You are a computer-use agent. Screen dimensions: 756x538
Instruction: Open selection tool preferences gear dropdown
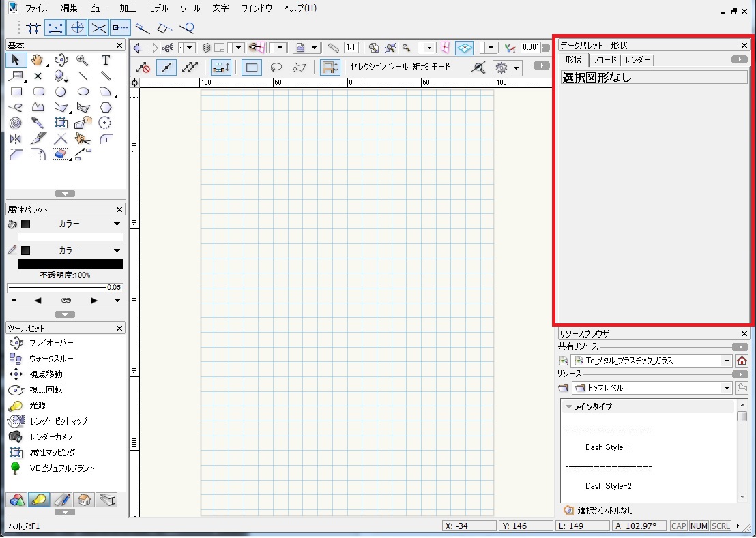coord(517,68)
